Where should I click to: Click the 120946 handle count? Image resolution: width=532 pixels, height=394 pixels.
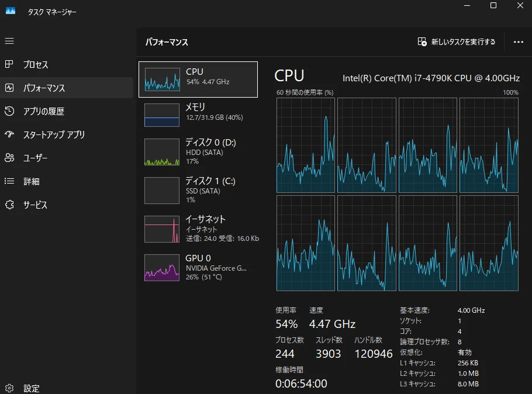(374, 354)
